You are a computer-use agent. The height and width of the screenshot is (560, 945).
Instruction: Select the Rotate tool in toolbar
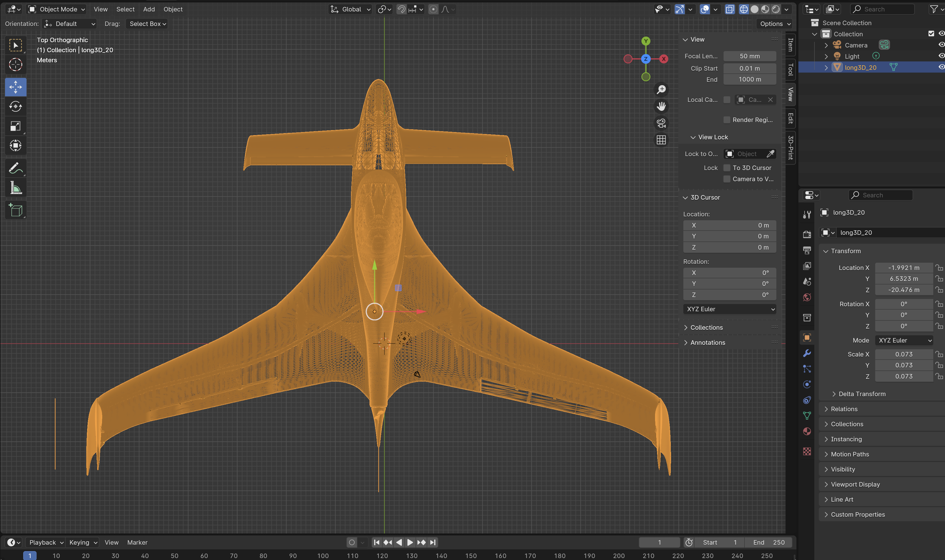click(15, 107)
